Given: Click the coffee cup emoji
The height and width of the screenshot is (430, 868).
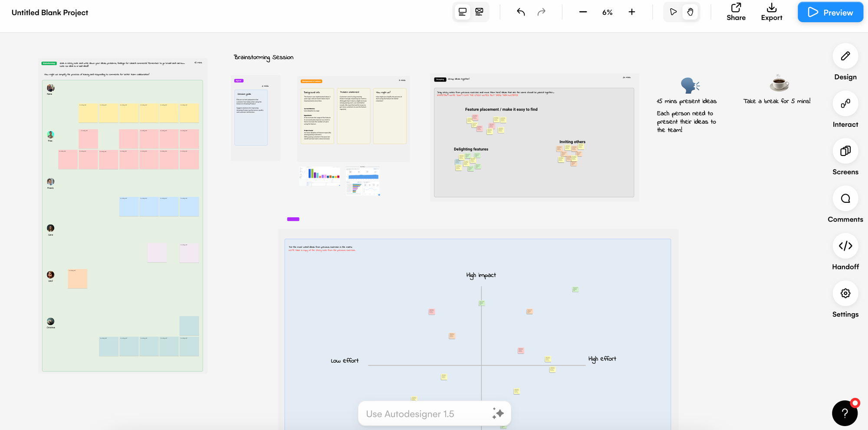Looking at the screenshot, I should (x=779, y=83).
